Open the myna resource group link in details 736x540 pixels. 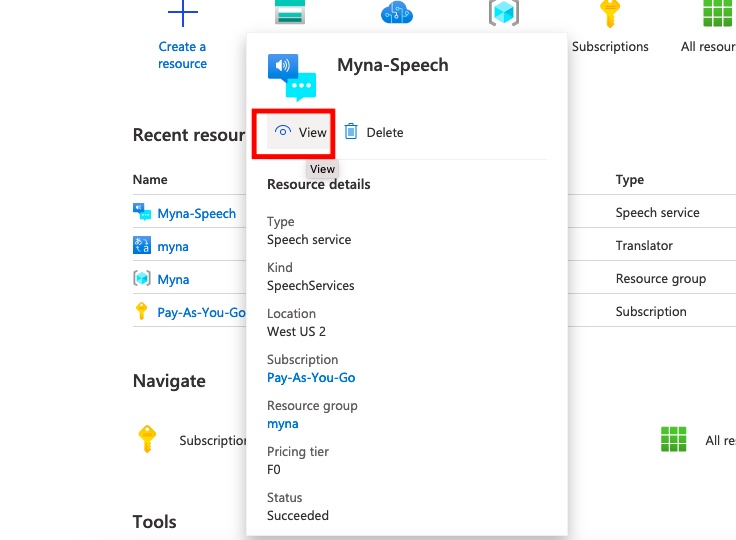pyautogui.click(x=283, y=424)
